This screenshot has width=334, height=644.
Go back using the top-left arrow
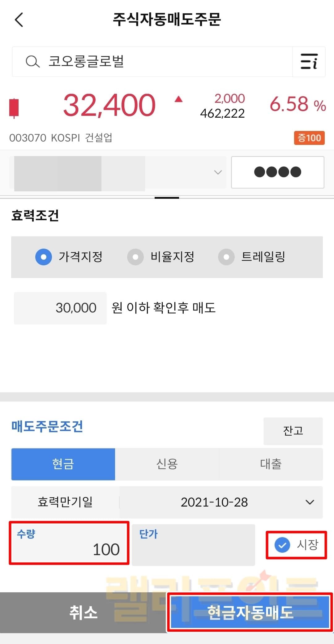coord(19,20)
